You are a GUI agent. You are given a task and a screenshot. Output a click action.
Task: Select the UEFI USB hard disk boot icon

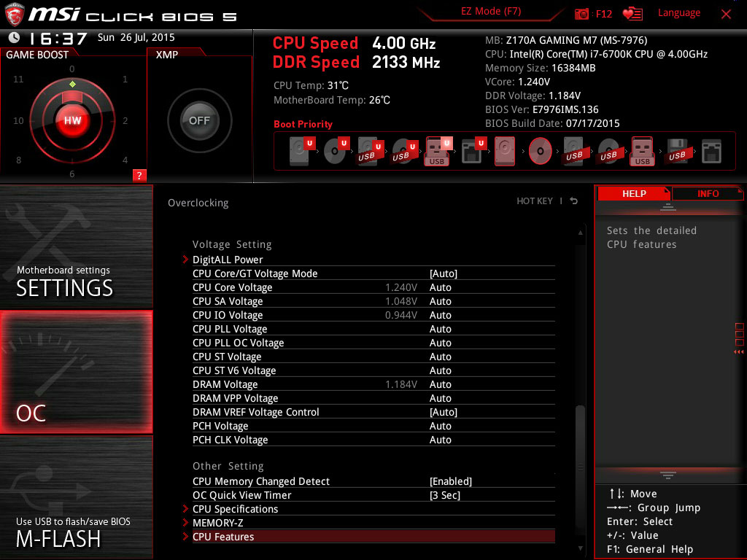(371, 152)
